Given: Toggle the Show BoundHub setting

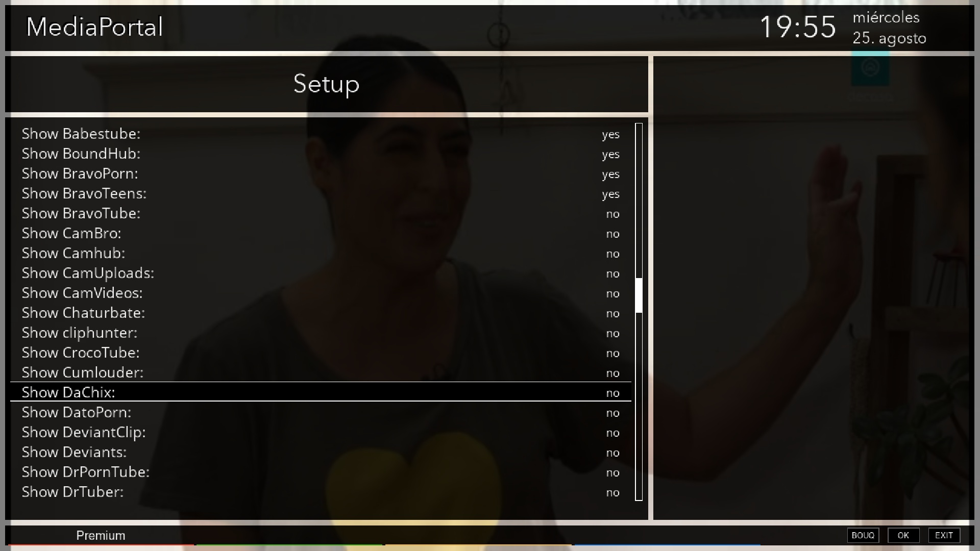Looking at the screenshot, I should click(x=321, y=154).
